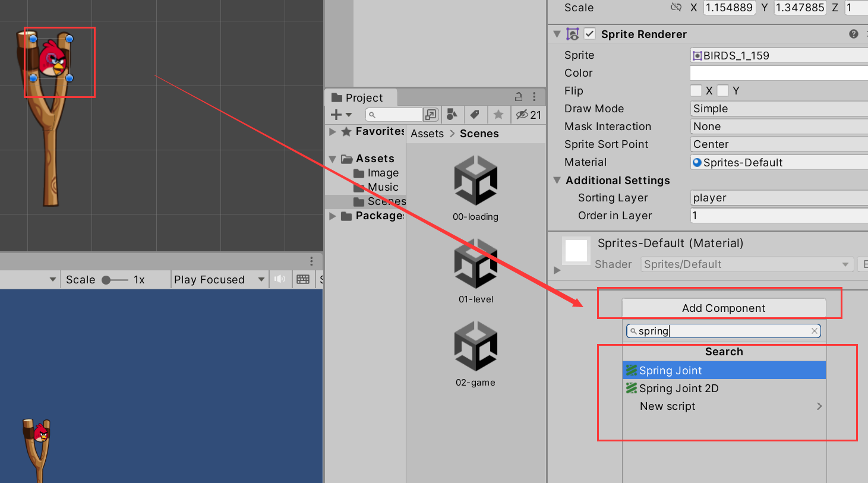The width and height of the screenshot is (868, 483).
Task: Expand Favorites in Project tree
Action: click(333, 131)
